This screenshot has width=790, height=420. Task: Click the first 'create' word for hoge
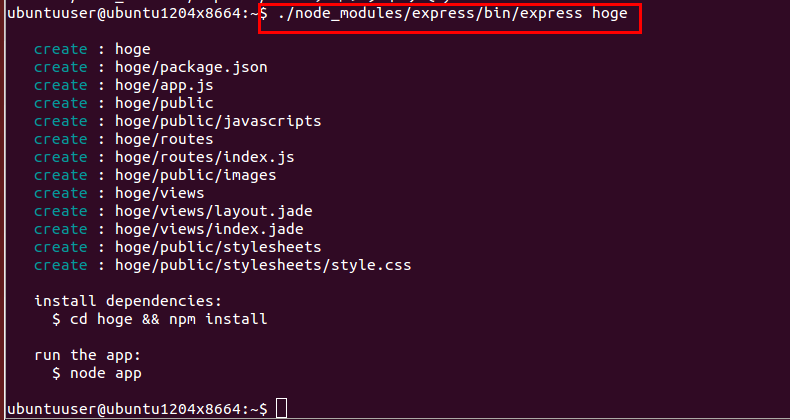60,49
